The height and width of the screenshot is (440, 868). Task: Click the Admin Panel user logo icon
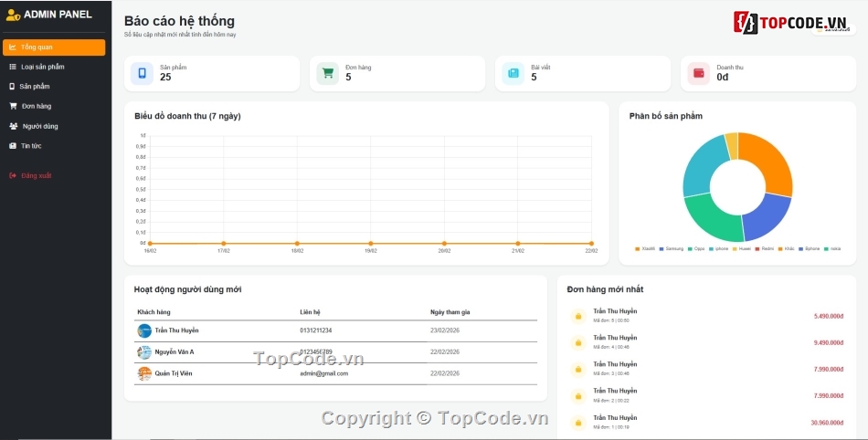13,15
